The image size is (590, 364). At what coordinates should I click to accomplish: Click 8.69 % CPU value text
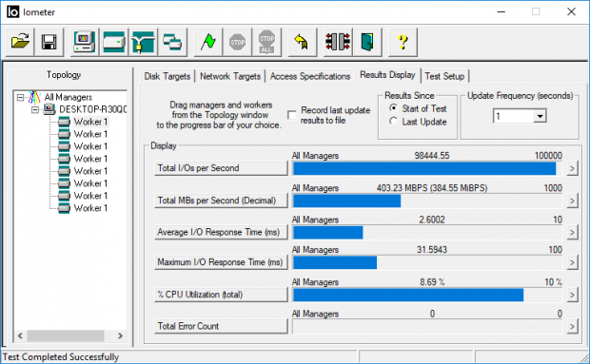tap(432, 281)
